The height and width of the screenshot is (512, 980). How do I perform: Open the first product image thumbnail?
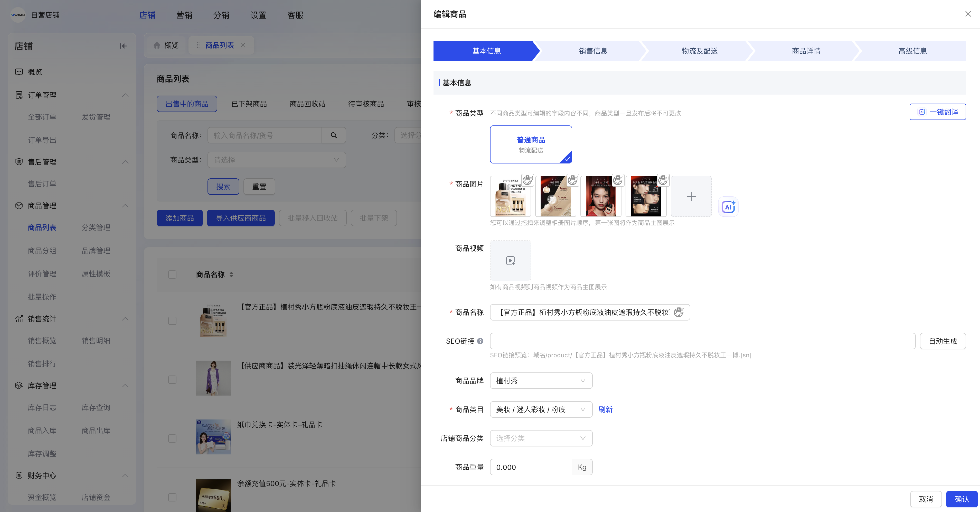coord(510,196)
